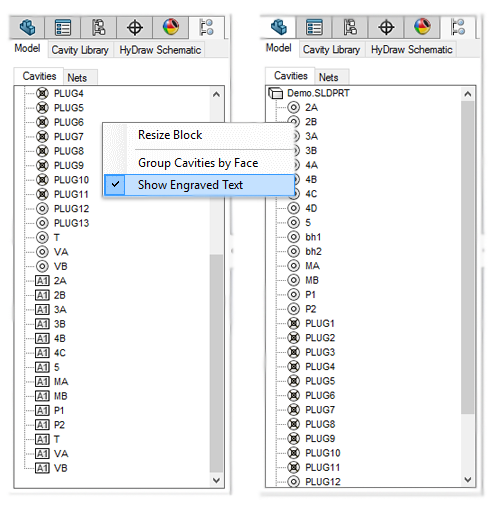Open the HyDraw Schematic tab in left panel
This screenshot has height=514, width=490.
coord(160,50)
